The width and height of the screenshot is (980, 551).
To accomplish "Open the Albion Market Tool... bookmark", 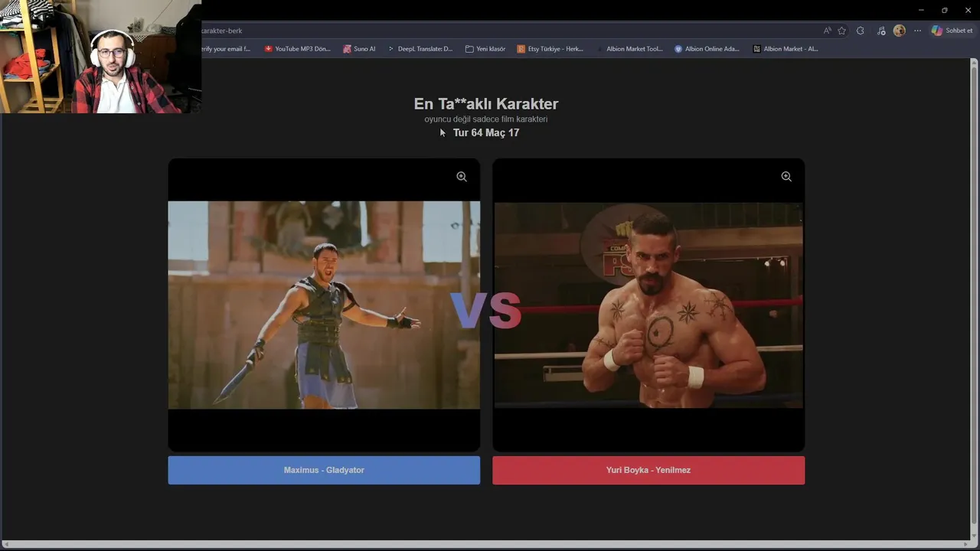I will 629,49.
